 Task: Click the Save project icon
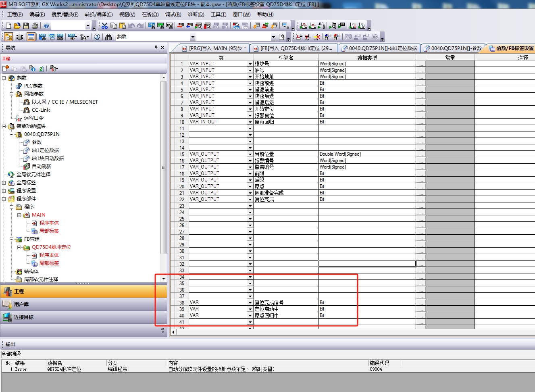pyautogui.click(x=26, y=26)
